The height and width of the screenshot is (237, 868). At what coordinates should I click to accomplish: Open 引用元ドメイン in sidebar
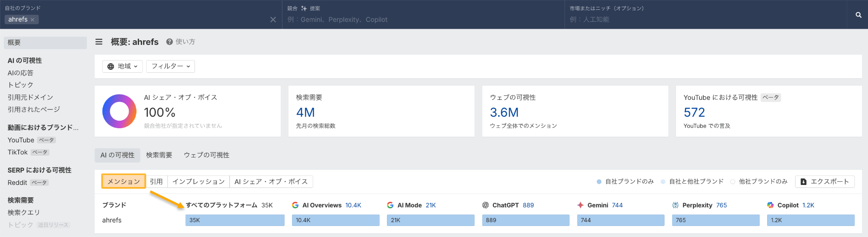[x=31, y=97]
